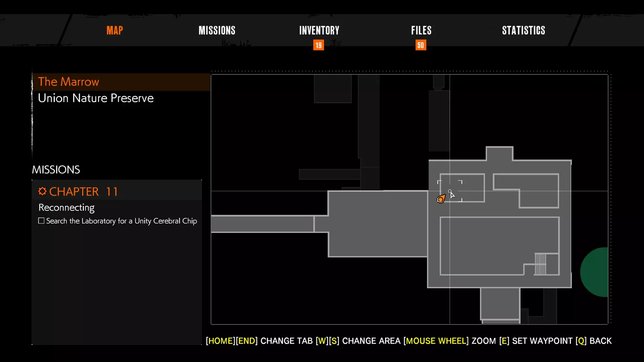This screenshot has width=644, height=362.
Task: Switch to the Missions tab
Action: pyautogui.click(x=217, y=31)
